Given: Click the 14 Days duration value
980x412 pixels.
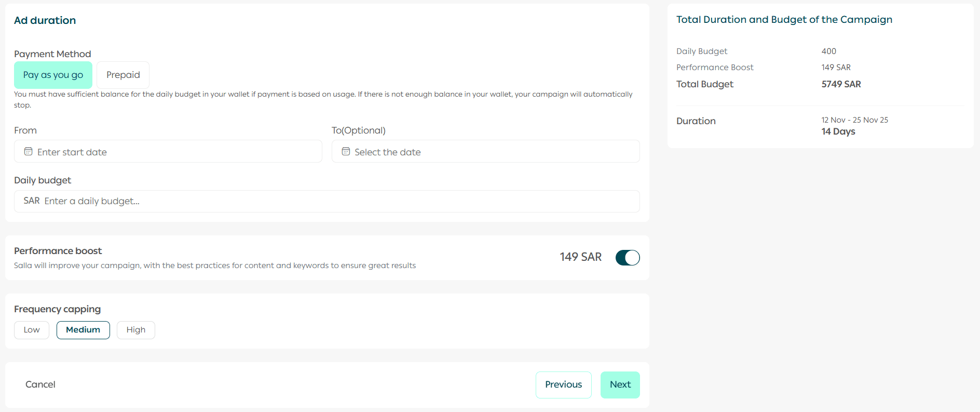Looking at the screenshot, I should (838, 131).
